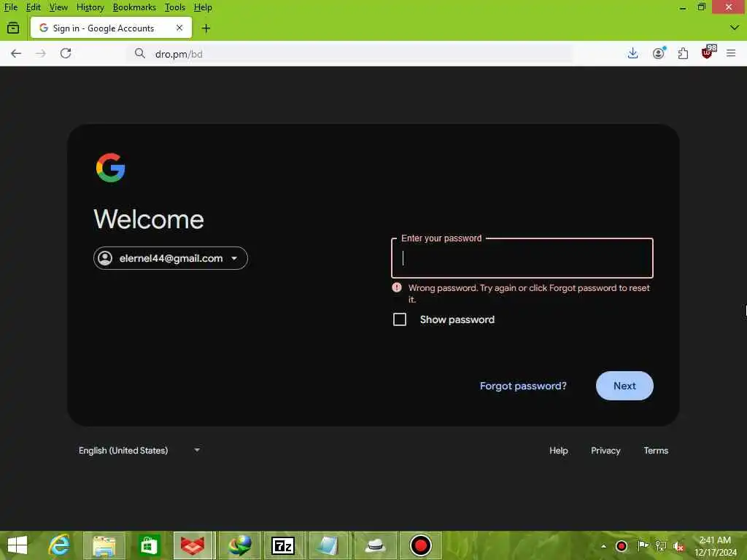This screenshot has height=560, width=747.
Task: Open the globe download manager taskbar icon
Action: [x=239, y=545]
